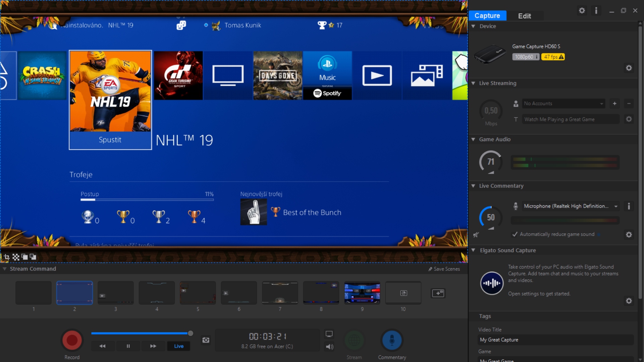Pause the playback
This screenshot has height=362, width=644.
(128, 346)
